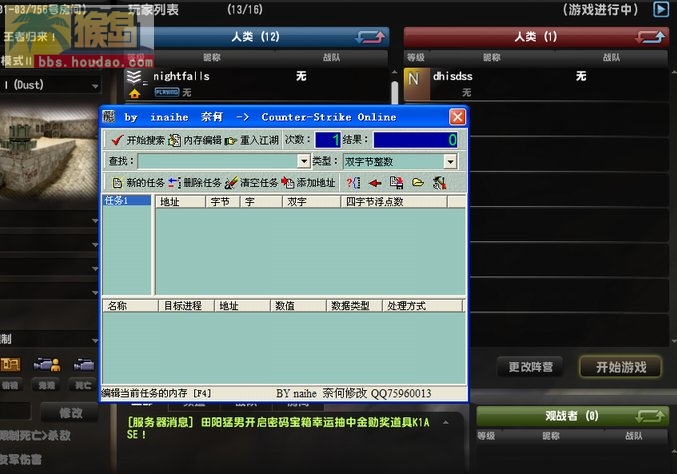Click the blue team list scrollbar
Image resolution: width=677 pixels, height=474 pixels.
click(x=395, y=92)
